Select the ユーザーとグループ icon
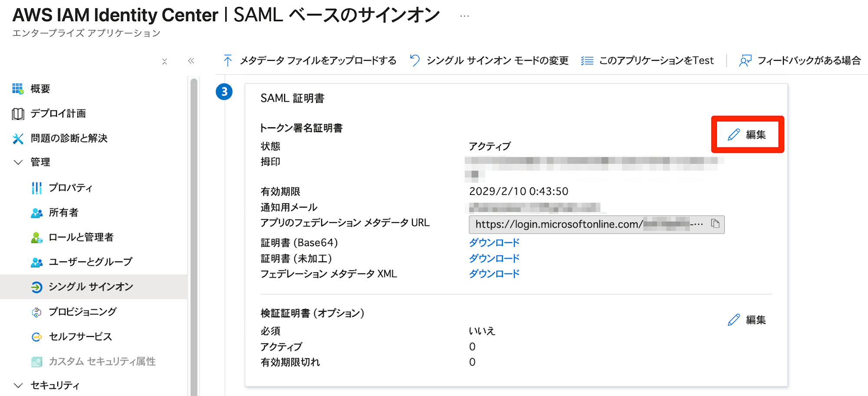This screenshot has width=868, height=396. 37,261
